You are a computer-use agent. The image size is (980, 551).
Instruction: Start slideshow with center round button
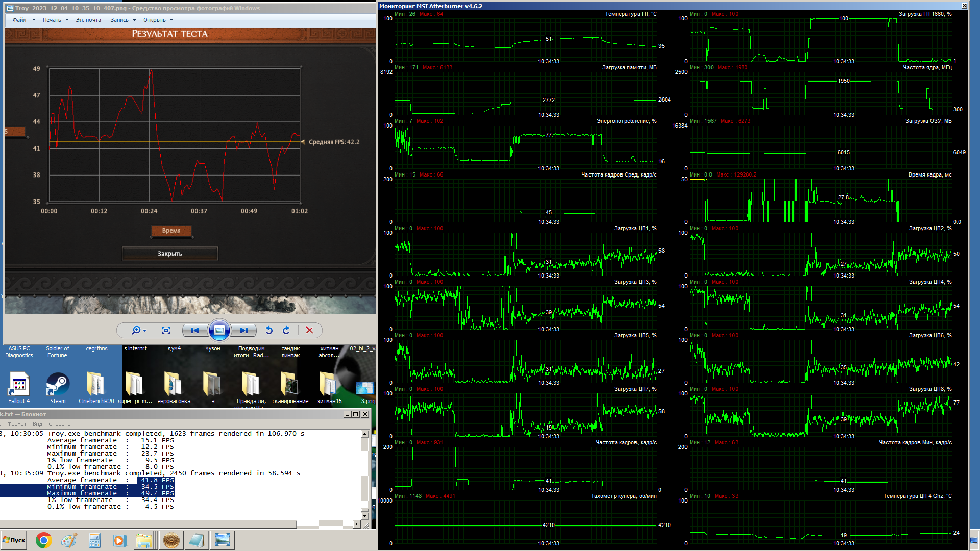point(219,331)
